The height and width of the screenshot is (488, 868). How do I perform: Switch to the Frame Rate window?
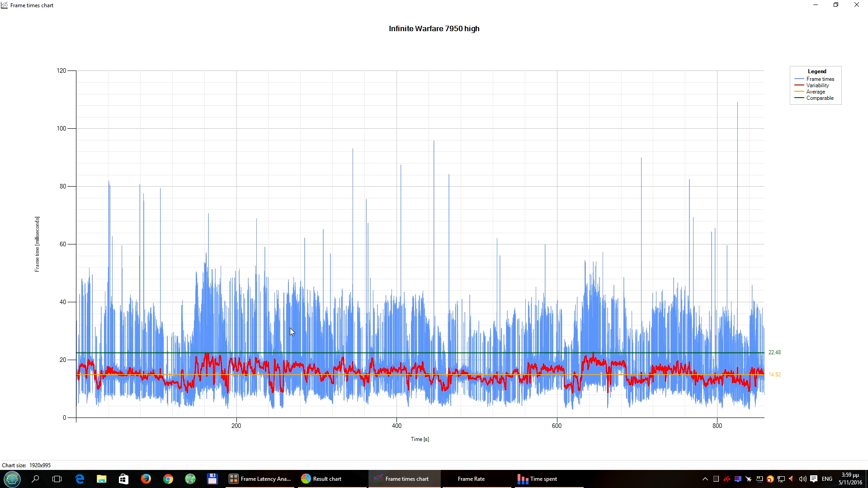pyautogui.click(x=471, y=479)
